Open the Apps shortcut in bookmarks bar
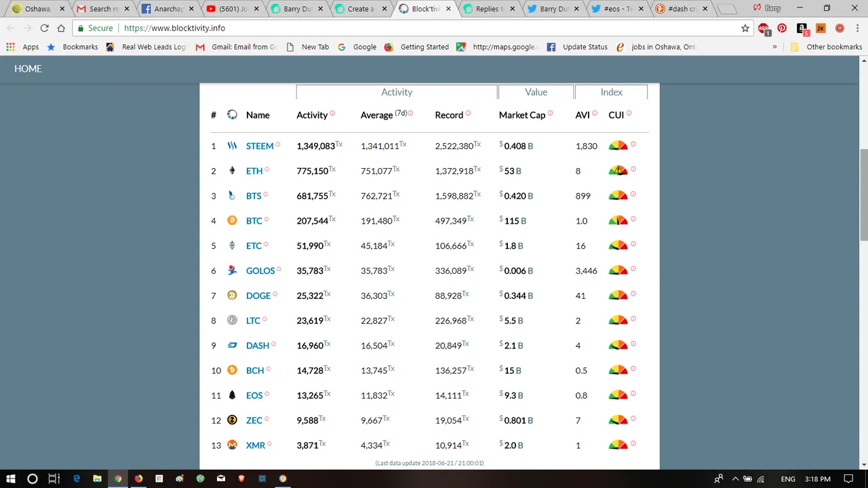The image size is (868, 488). tap(23, 47)
